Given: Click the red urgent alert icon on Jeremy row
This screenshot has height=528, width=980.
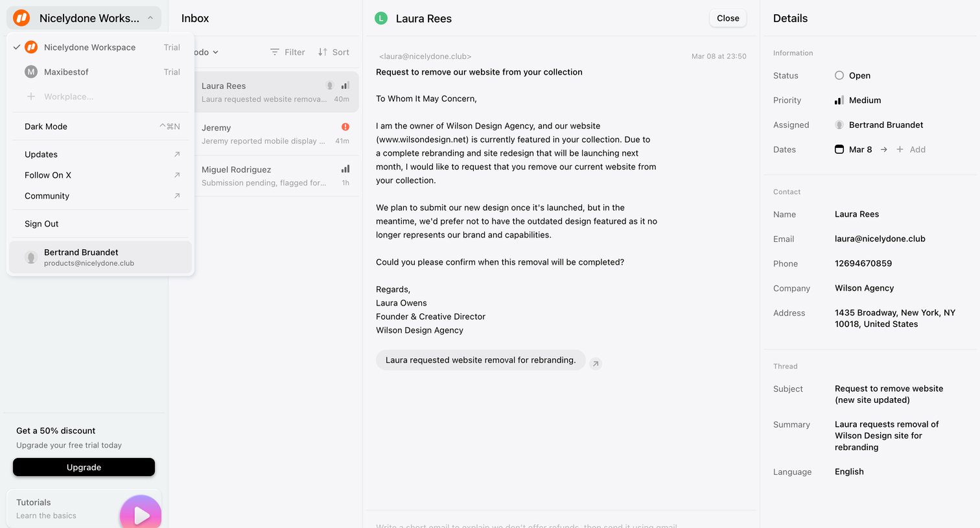Looking at the screenshot, I should tap(345, 127).
